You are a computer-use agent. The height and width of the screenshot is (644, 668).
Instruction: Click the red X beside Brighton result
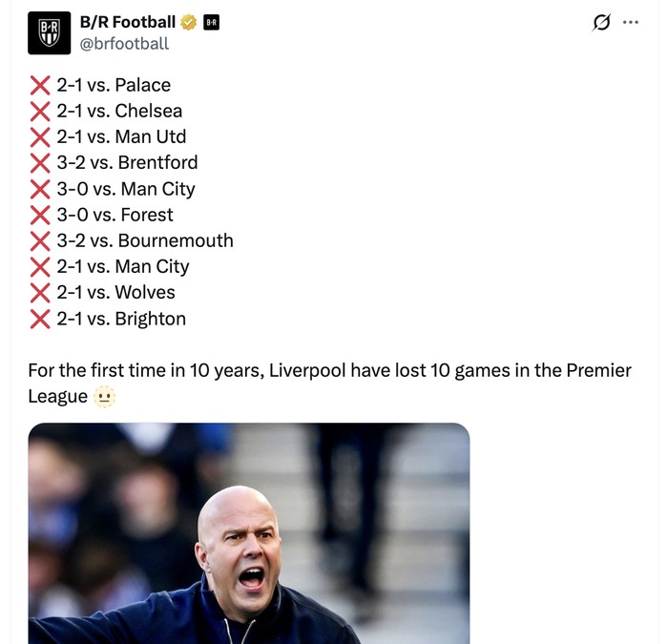[x=40, y=319]
